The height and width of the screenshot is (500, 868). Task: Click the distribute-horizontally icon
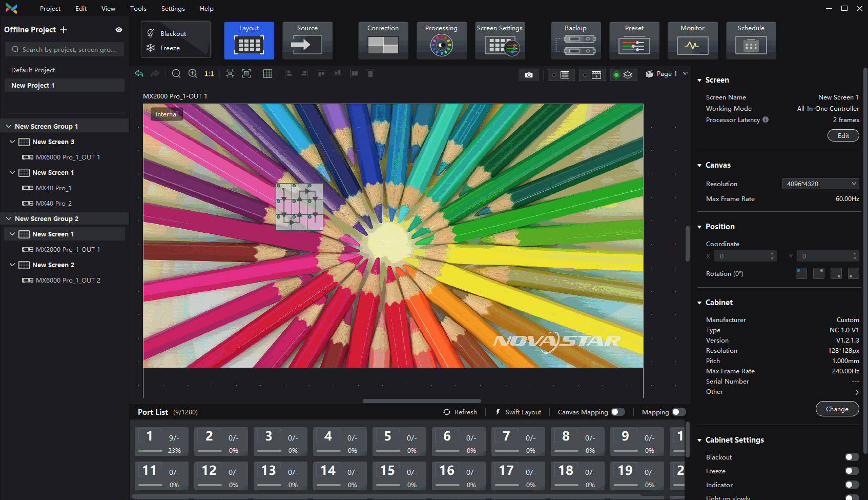coord(354,74)
